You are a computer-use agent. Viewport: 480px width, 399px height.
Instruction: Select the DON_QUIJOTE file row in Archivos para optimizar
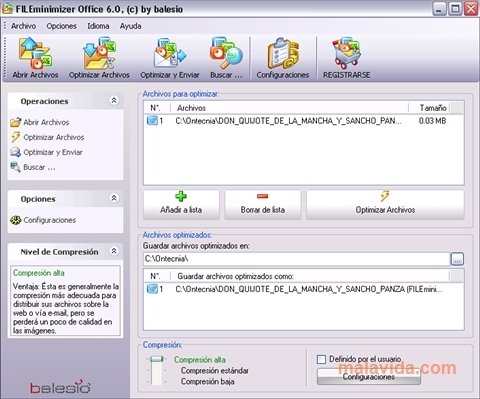point(303,121)
